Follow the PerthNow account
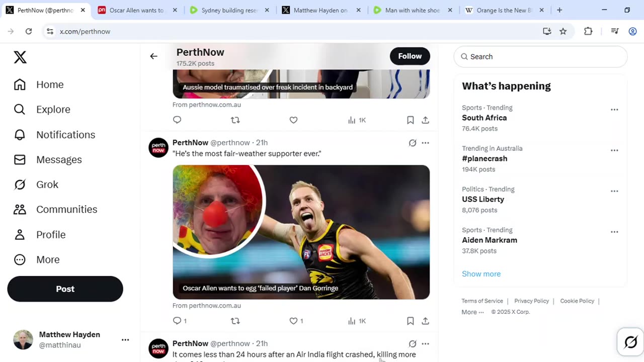The image size is (644, 362). coord(410,56)
